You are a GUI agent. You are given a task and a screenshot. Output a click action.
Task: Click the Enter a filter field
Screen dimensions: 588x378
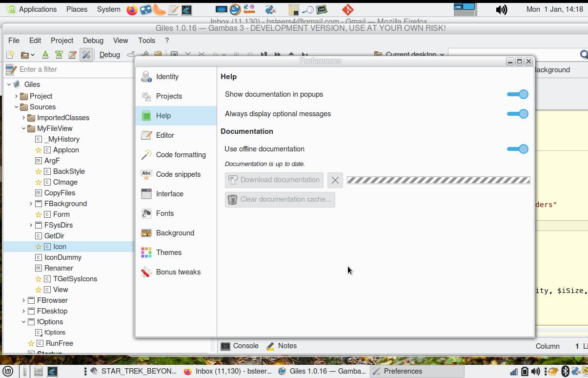(x=73, y=69)
